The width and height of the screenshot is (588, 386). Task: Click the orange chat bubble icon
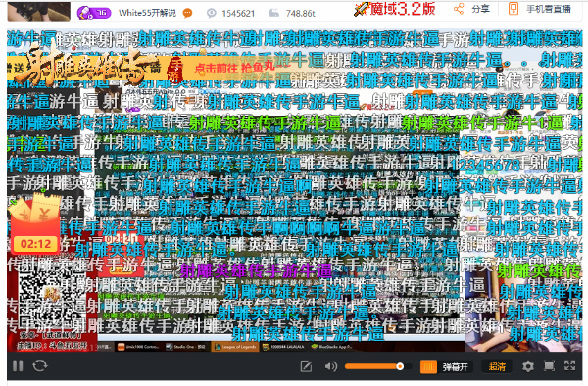click(x=187, y=13)
